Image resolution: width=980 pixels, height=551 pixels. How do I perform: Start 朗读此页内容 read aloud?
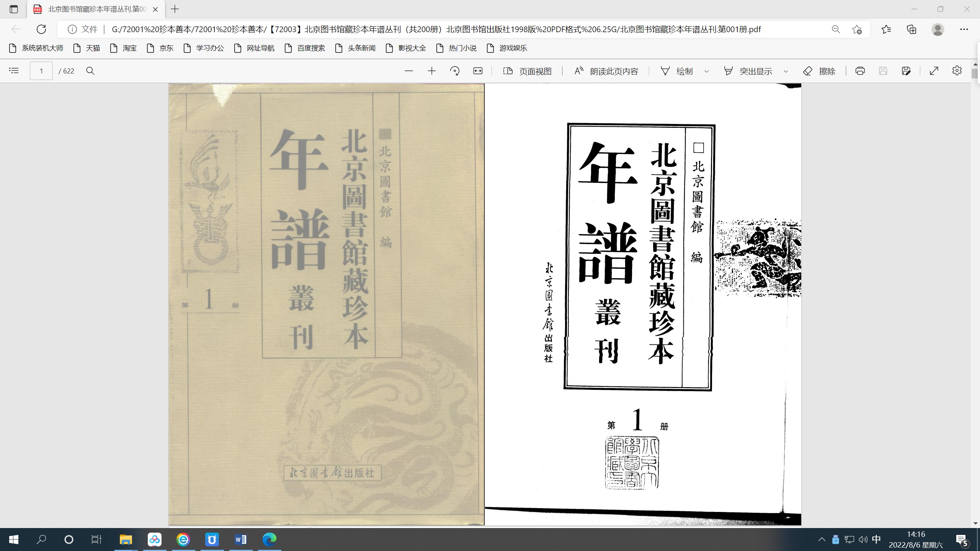pyautogui.click(x=606, y=71)
